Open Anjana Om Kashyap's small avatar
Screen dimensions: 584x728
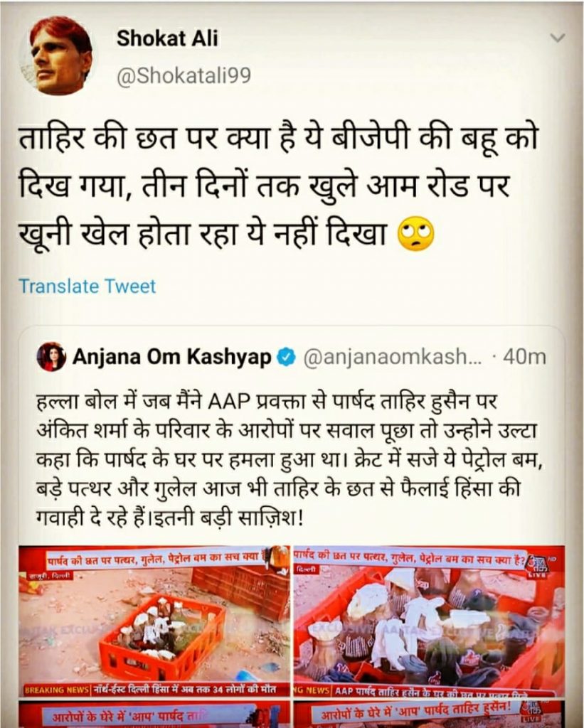pyautogui.click(x=51, y=357)
